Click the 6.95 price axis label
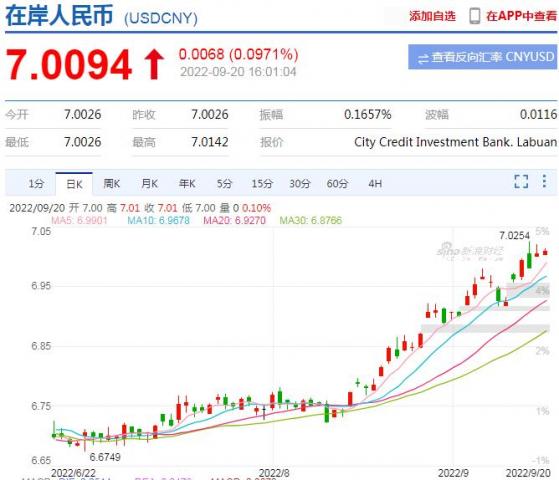Screen dimensions: 559x480 [x=41, y=286]
